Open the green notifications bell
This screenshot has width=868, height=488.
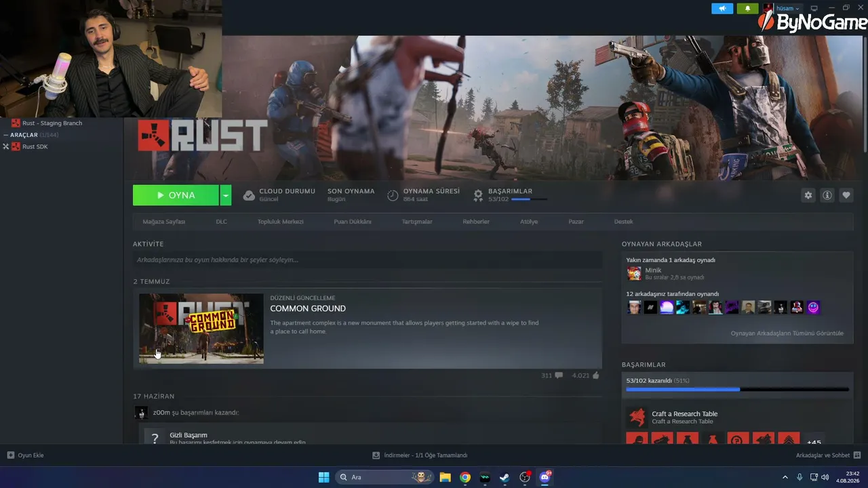click(747, 9)
